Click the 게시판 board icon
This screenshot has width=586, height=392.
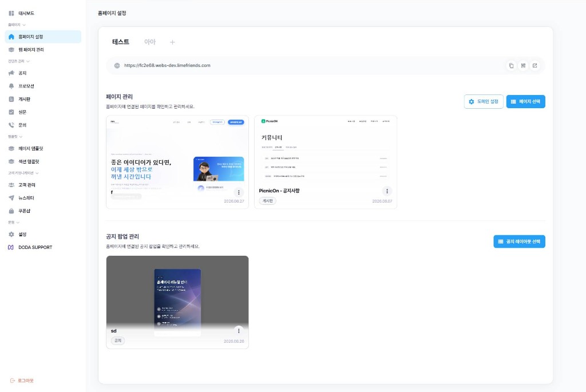(11, 100)
